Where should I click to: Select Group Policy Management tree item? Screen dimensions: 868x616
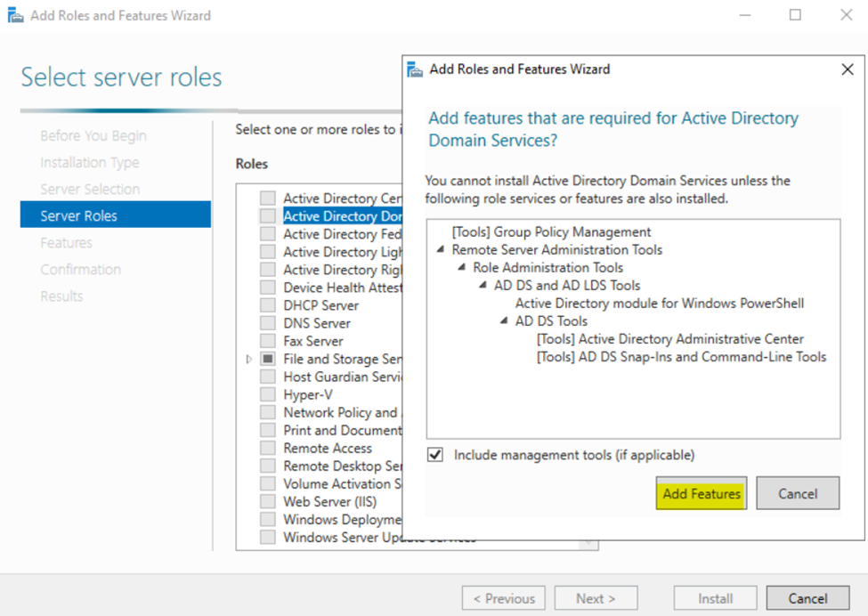point(551,232)
